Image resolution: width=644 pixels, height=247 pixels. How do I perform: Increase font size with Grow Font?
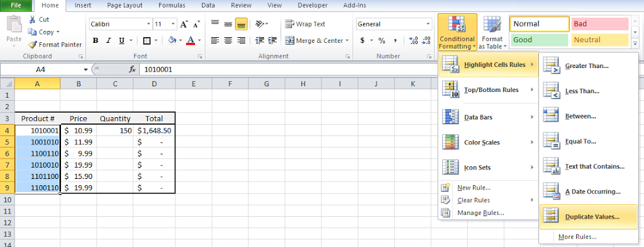click(x=184, y=25)
